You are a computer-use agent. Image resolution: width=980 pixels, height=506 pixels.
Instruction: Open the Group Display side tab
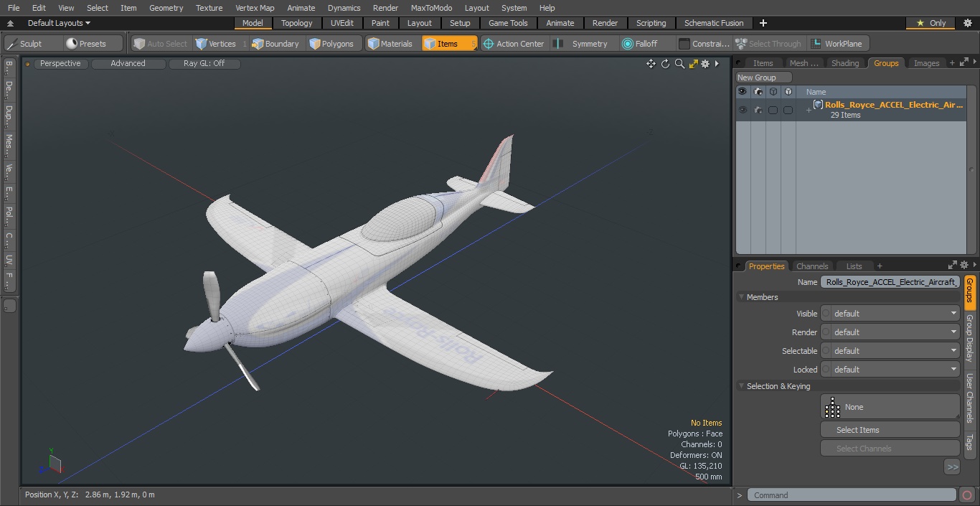(969, 338)
